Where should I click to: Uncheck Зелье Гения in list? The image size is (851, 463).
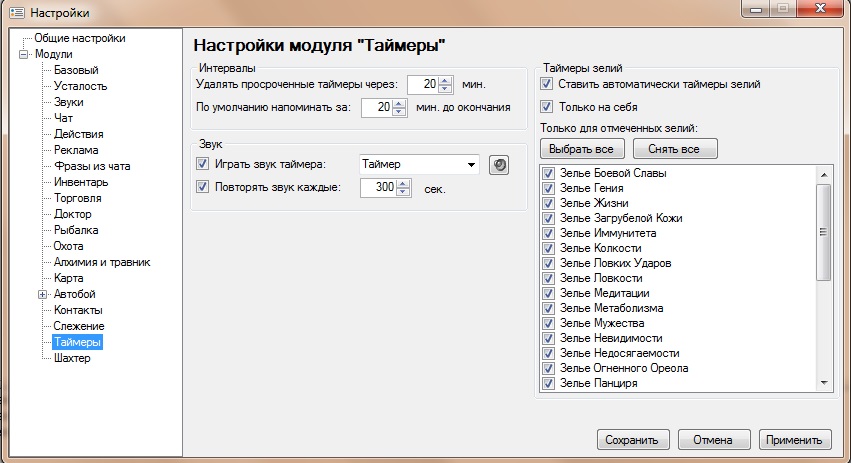[548, 188]
